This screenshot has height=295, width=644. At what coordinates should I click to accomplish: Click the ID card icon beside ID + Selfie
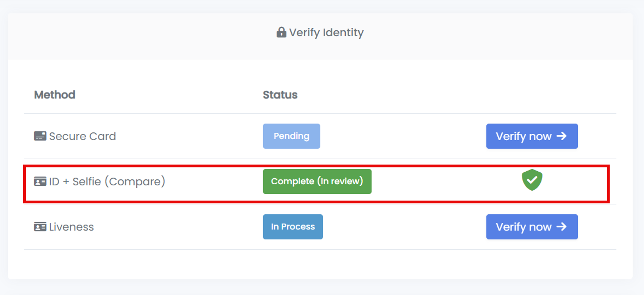pos(40,182)
